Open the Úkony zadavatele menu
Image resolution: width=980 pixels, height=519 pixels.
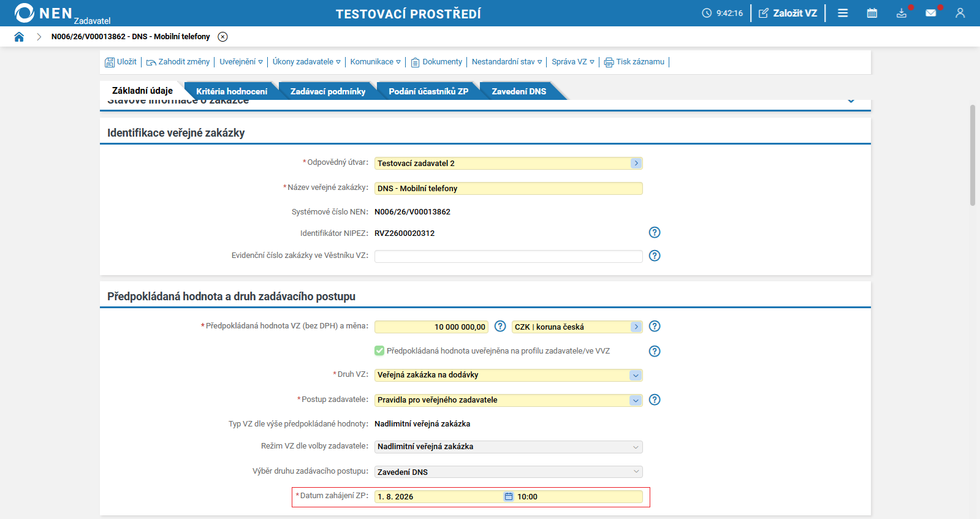click(x=306, y=62)
